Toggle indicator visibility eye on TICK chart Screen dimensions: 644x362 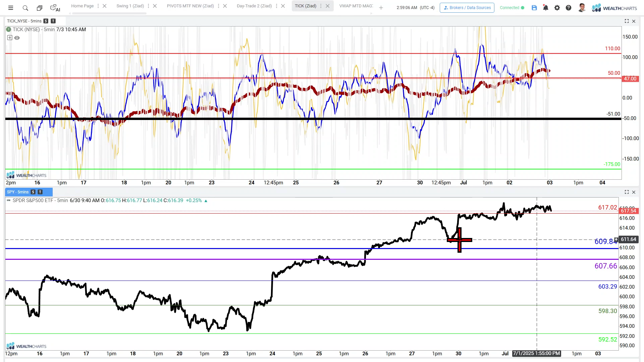17,38
